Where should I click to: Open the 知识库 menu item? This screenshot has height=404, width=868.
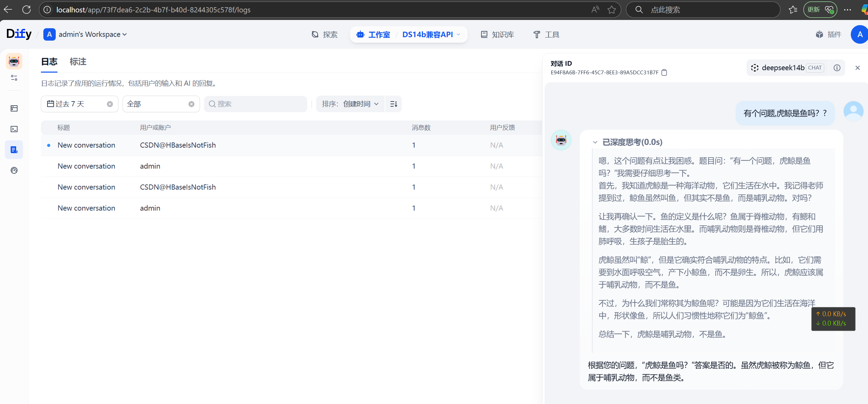pyautogui.click(x=497, y=34)
